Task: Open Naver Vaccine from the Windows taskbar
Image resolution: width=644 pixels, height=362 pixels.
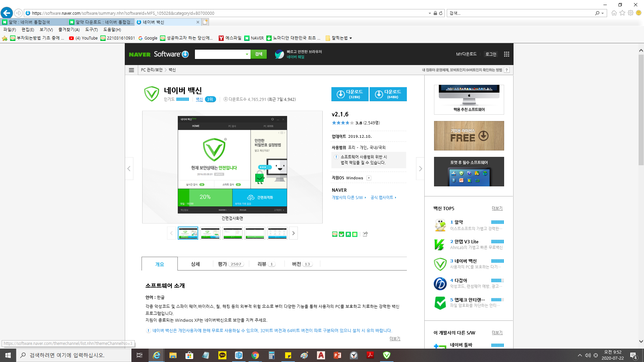Action: [386, 355]
